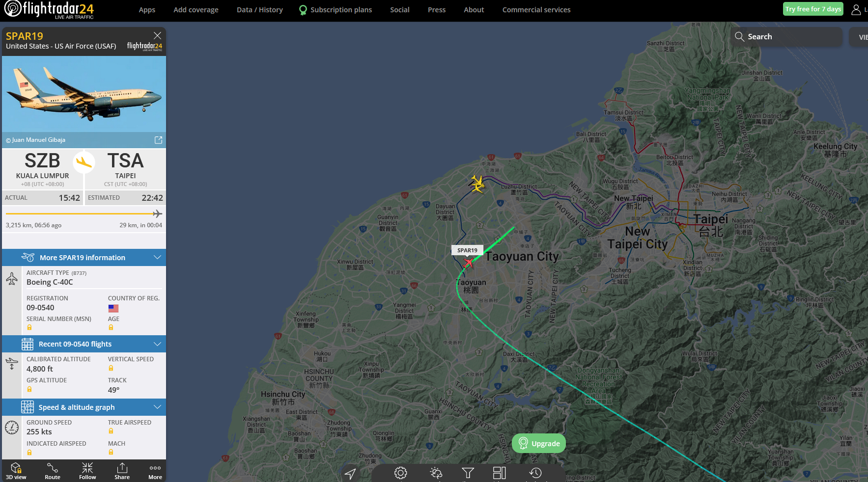The width and height of the screenshot is (868, 482).
Task: Center map on my location arrow
Action: pyautogui.click(x=350, y=473)
